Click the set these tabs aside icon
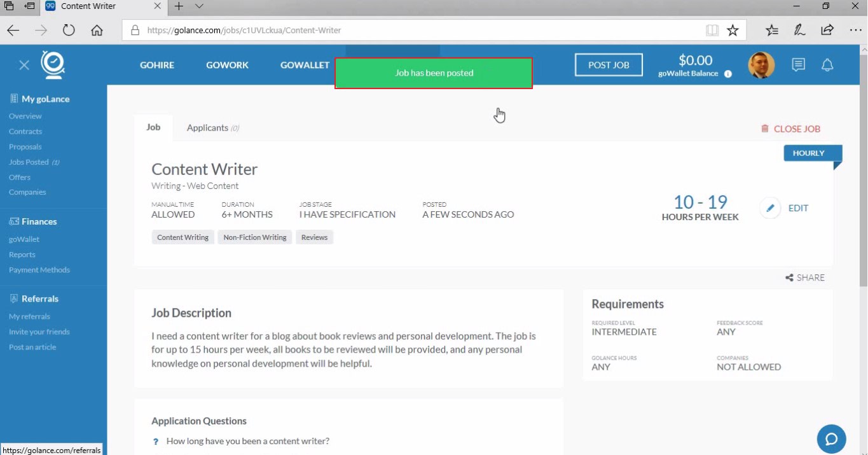This screenshot has height=455, width=868. 29,6
